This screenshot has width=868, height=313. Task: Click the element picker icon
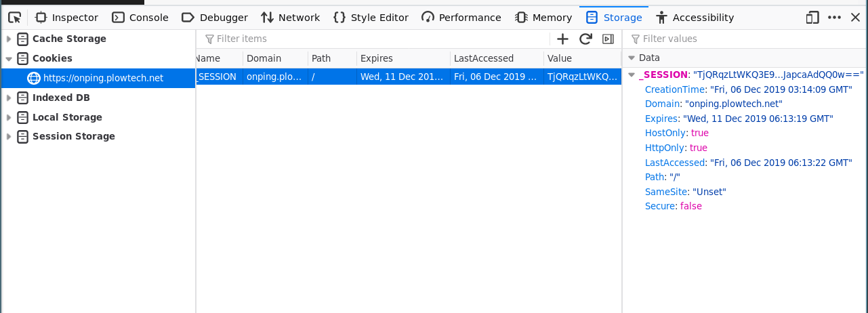point(14,18)
